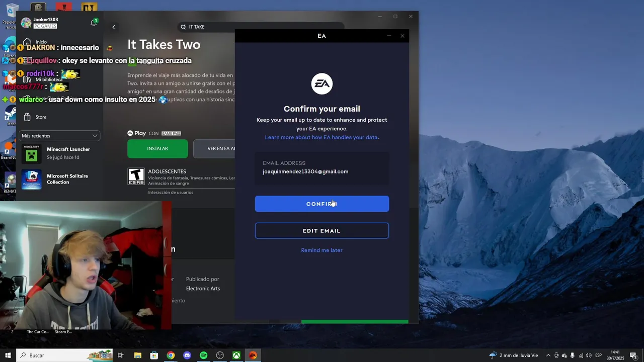Open Microsoft Store from the taskbar
The height and width of the screenshot is (362, 644).
(154, 355)
